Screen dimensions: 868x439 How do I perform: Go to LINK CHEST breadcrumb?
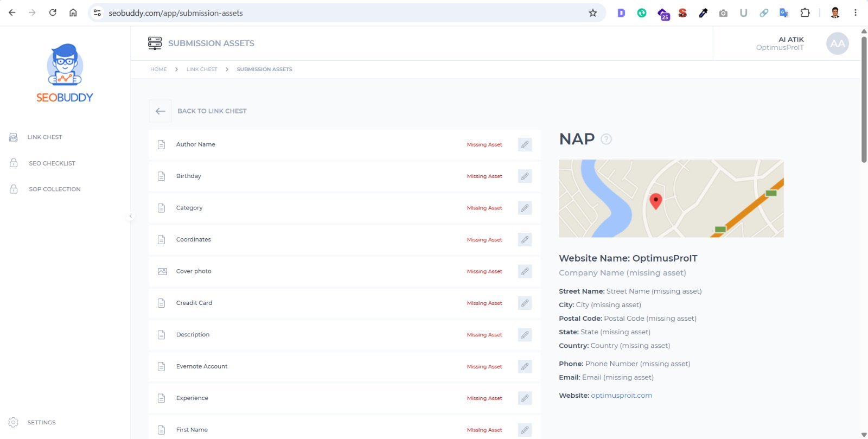(202, 69)
